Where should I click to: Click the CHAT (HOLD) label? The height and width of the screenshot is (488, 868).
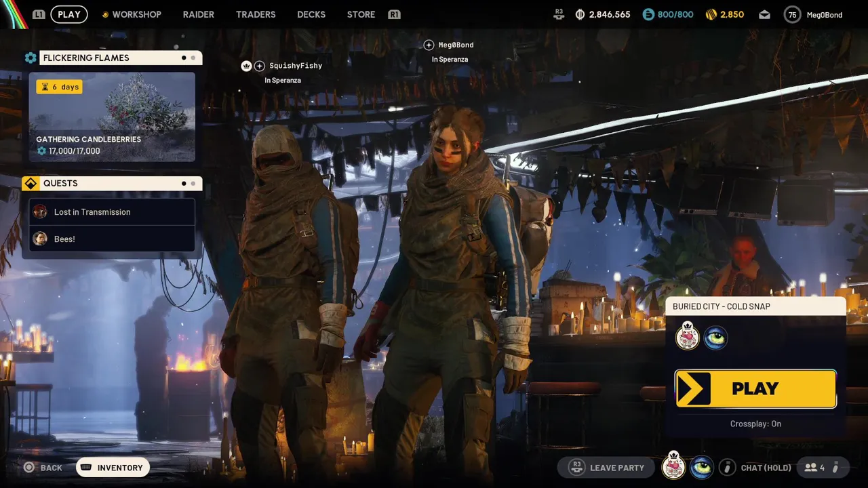click(766, 468)
